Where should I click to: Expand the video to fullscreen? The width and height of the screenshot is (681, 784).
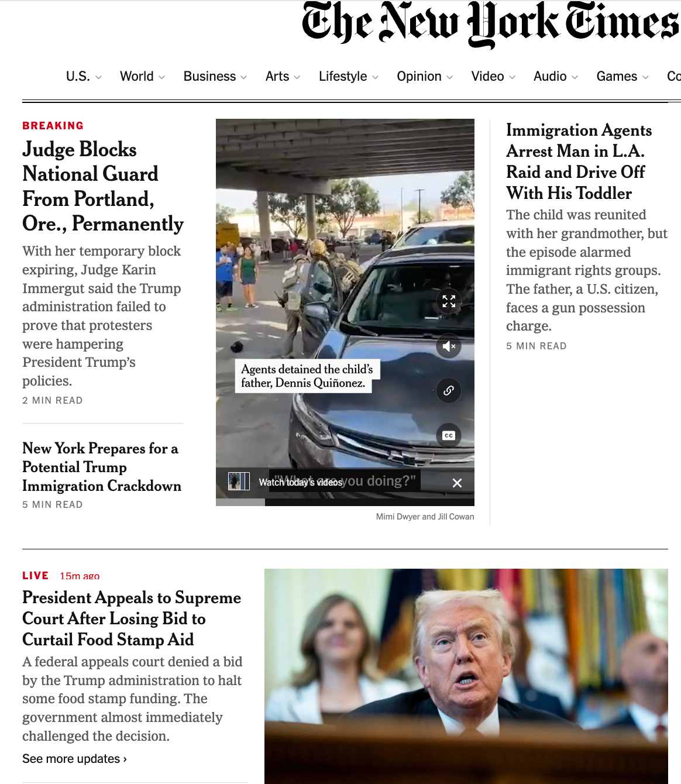coord(449,301)
